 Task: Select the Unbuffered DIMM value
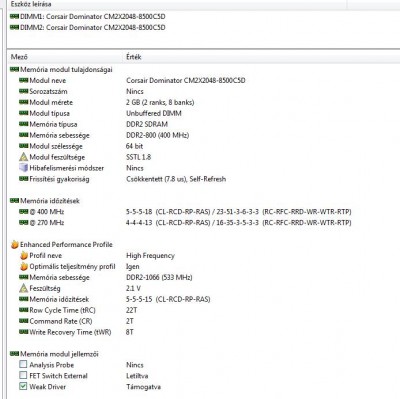(154, 113)
